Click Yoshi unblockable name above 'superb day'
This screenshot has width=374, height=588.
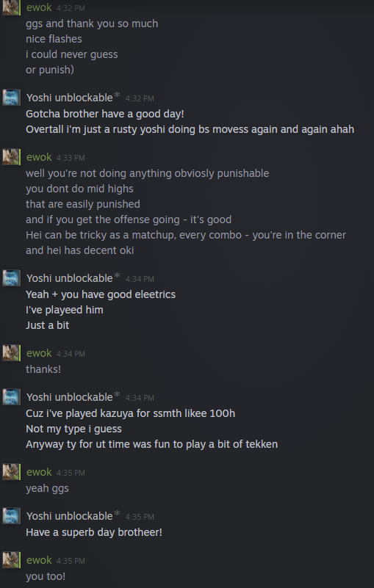click(70, 516)
